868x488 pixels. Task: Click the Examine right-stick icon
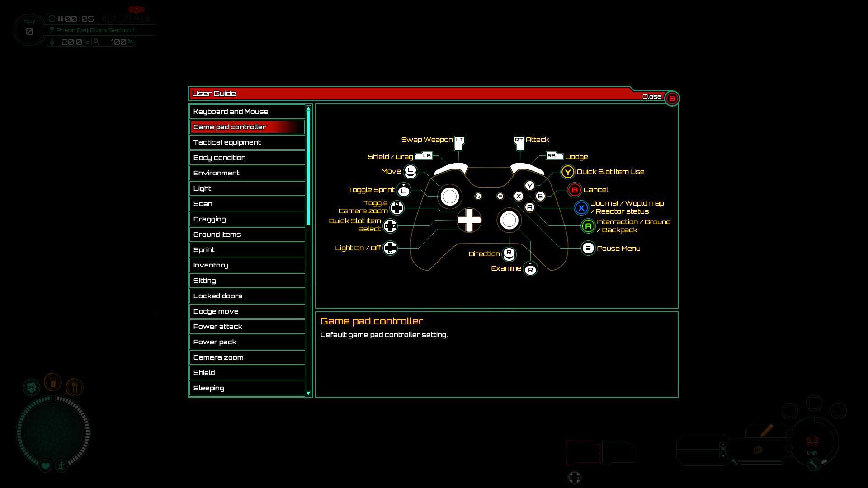pyautogui.click(x=530, y=269)
